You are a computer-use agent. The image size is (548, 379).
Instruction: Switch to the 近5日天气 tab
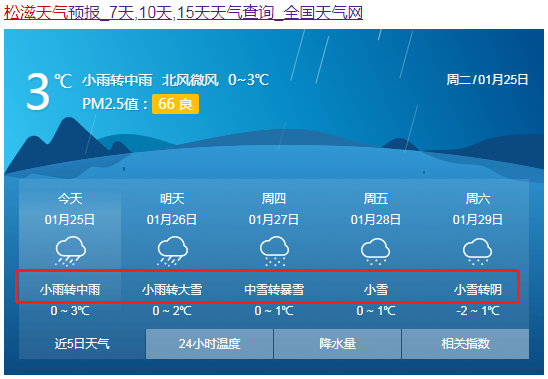82,344
